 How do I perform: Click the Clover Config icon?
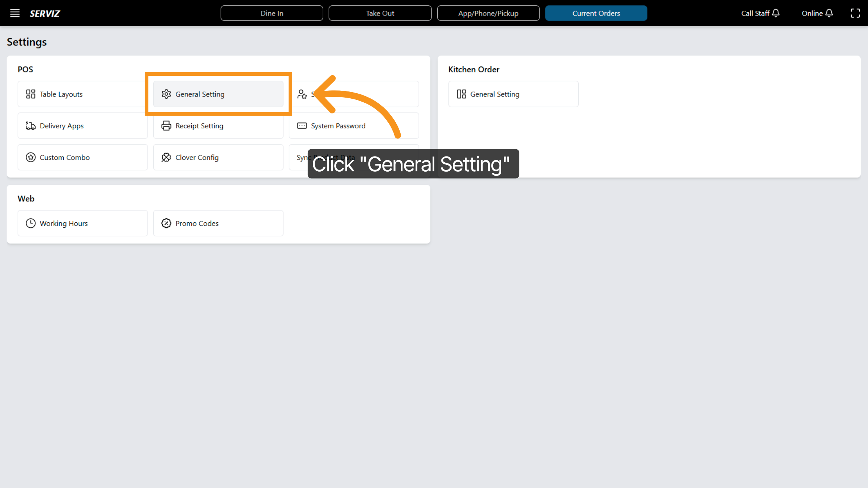point(166,157)
